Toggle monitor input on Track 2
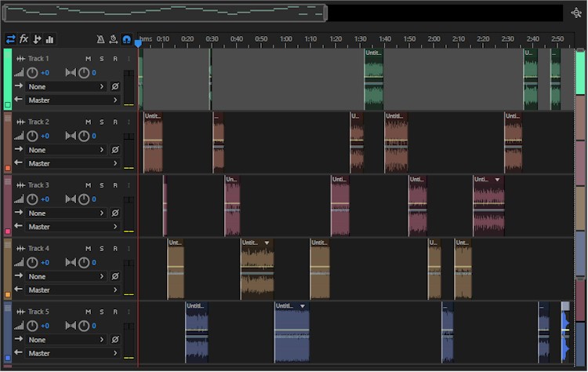Viewport: 588px width, 372px height. pyautogui.click(x=129, y=122)
